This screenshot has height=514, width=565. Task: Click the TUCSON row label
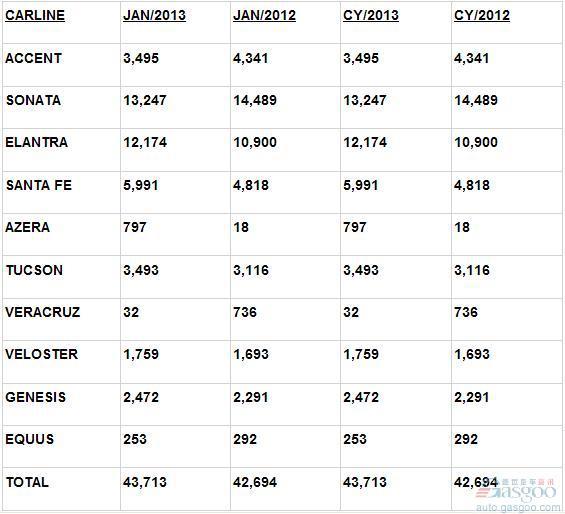click(x=34, y=270)
